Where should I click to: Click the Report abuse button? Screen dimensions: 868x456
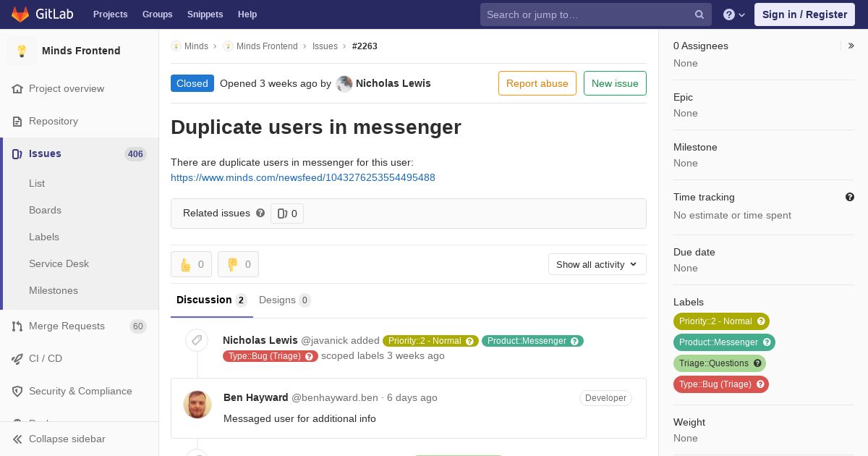(537, 83)
